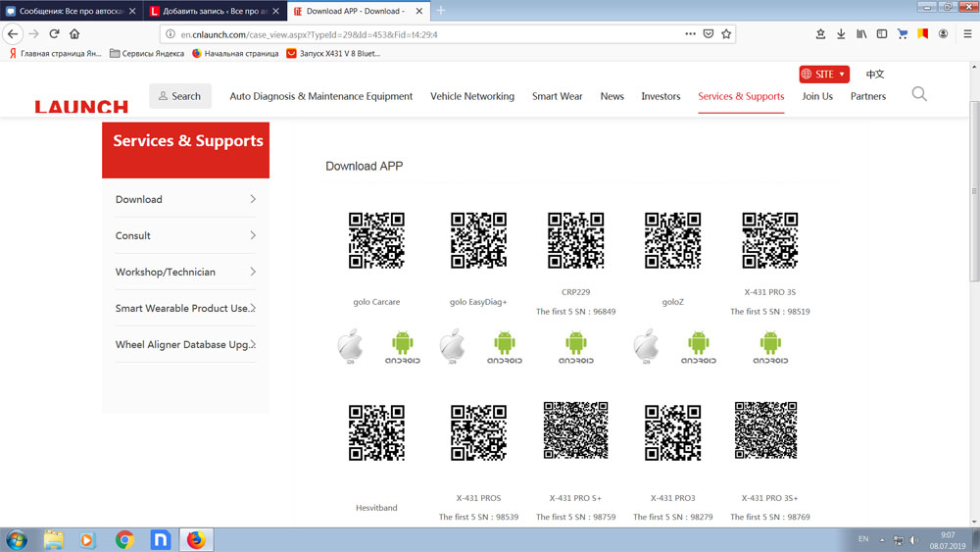
Task: Open the SITE language dropdown
Action: click(x=824, y=74)
